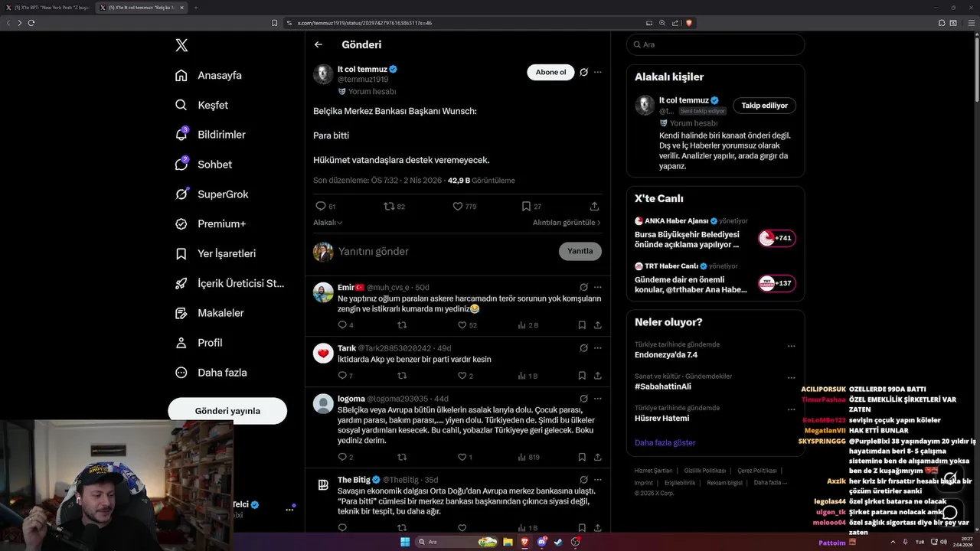
Task: Open more options for Endonezya trend
Action: [x=792, y=346]
